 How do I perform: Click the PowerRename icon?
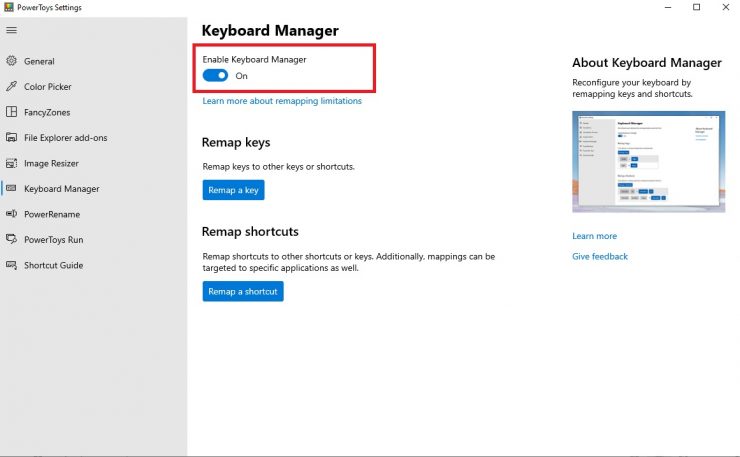point(11,214)
